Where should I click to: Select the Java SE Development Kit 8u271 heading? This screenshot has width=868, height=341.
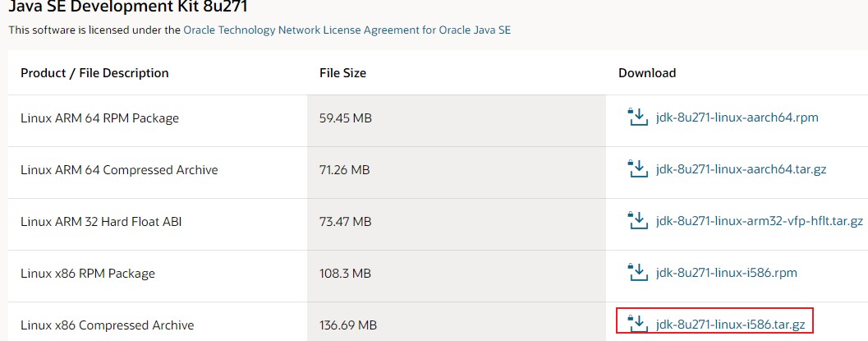click(x=128, y=7)
